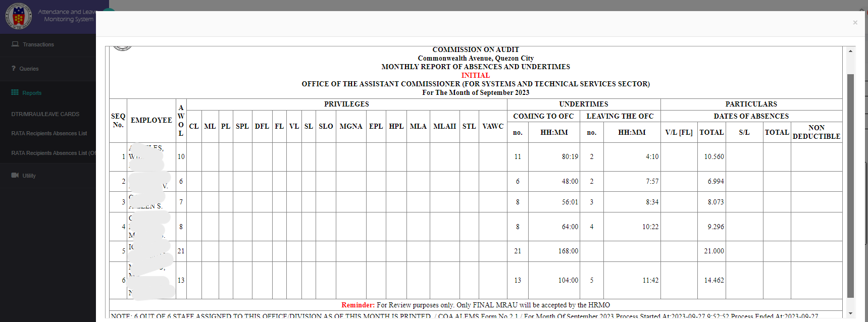The image size is (868, 322).
Task: Click the PRIVILEGES column header
Action: coord(346,104)
